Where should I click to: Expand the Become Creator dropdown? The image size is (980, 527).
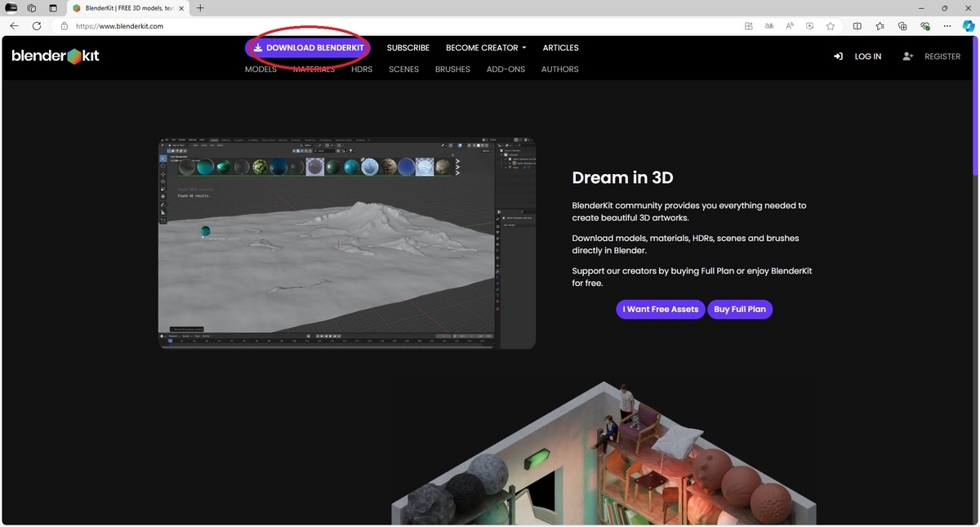tap(486, 47)
